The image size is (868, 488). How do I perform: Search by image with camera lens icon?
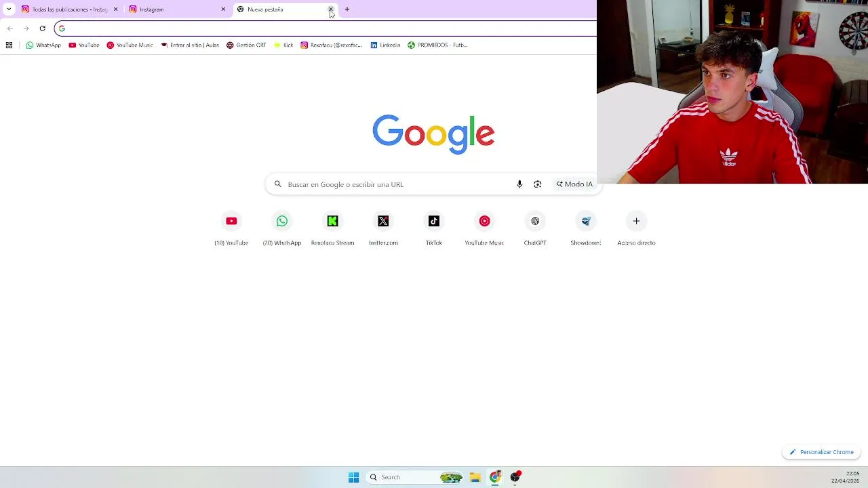538,184
